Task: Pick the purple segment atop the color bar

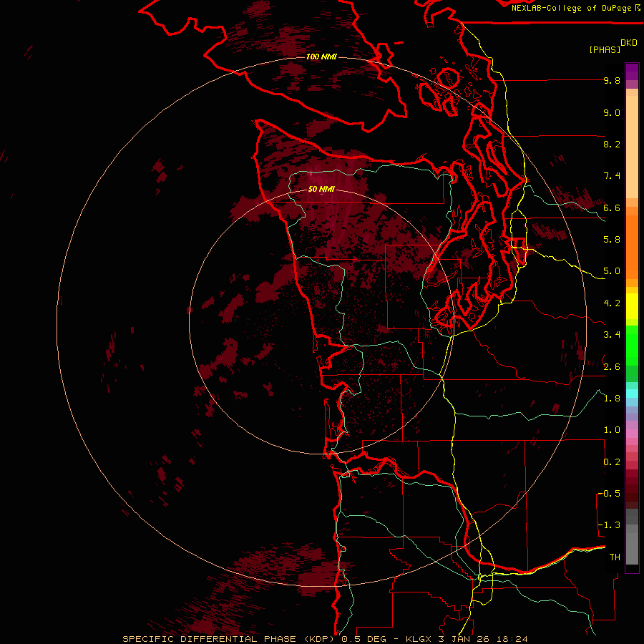Action: pyautogui.click(x=632, y=72)
